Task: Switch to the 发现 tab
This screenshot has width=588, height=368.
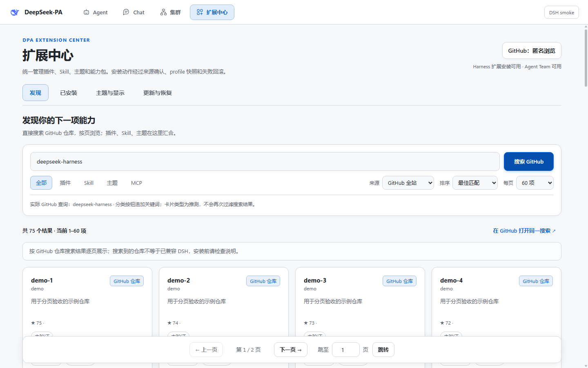Action: coord(36,93)
